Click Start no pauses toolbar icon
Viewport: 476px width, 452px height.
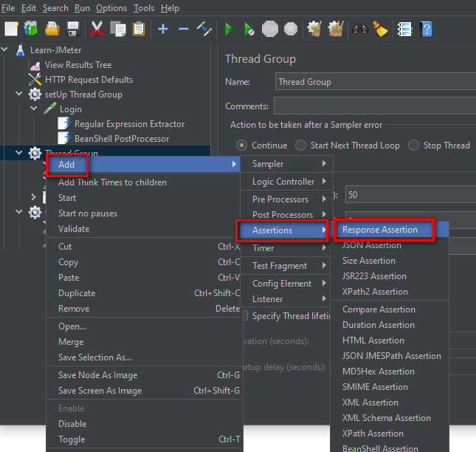point(249,29)
